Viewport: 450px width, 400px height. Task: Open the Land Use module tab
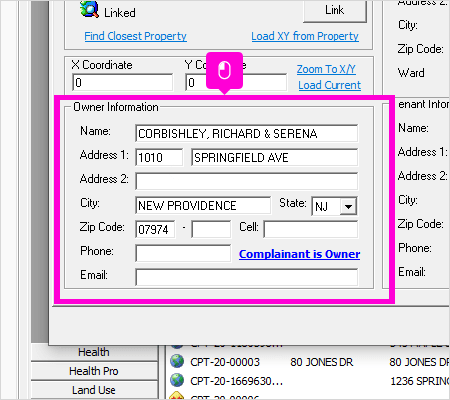tap(94, 390)
